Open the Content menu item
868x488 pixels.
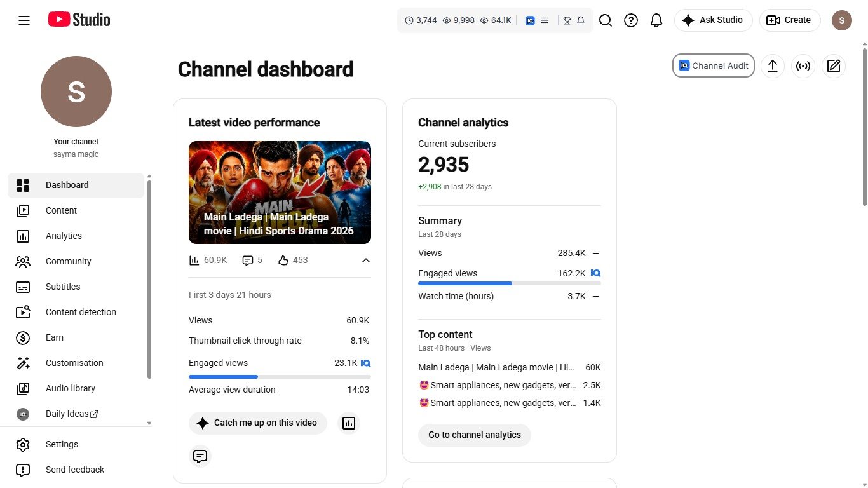(x=76, y=210)
